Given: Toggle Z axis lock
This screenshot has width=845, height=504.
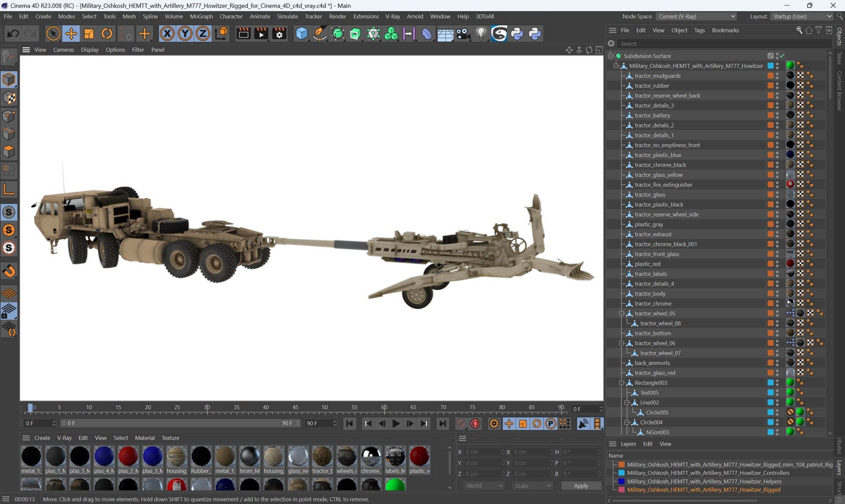Looking at the screenshot, I should pyautogui.click(x=203, y=34).
